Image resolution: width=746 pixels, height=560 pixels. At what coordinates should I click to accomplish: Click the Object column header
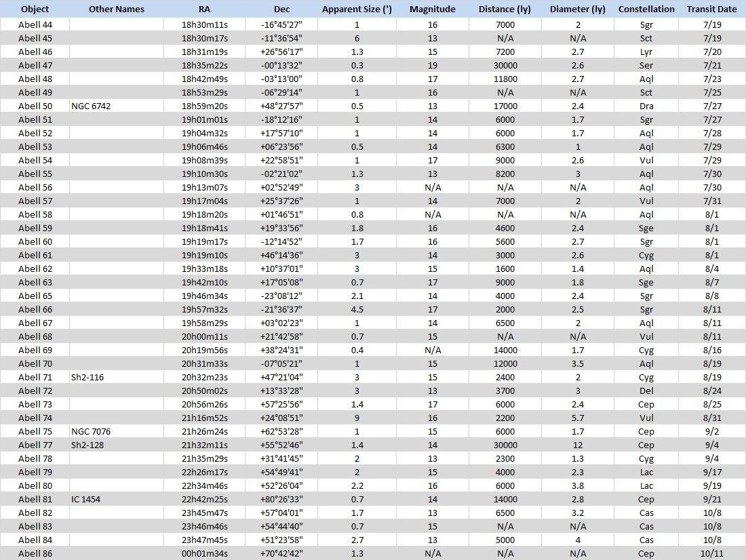[34, 9]
